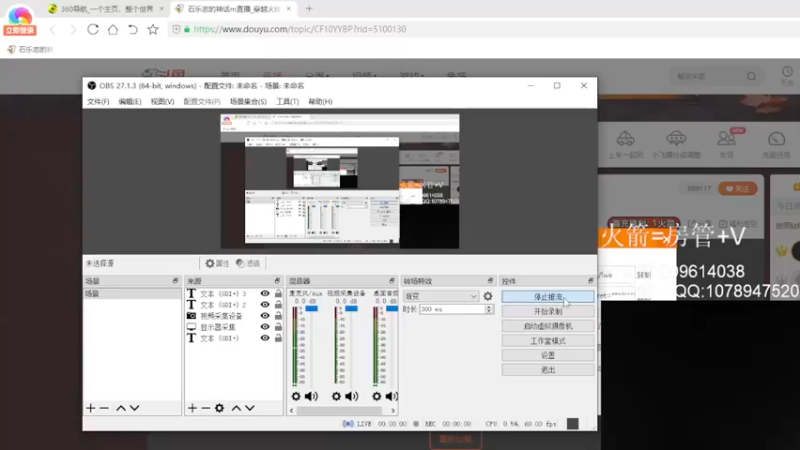Open the 编辑(E) menu

[130, 102]
